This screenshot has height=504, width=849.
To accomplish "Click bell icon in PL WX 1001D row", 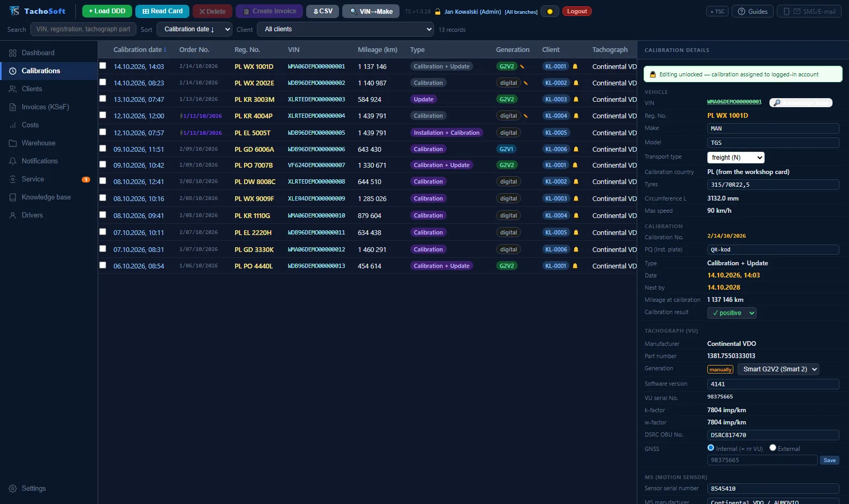I will click(x=575, y=66).
